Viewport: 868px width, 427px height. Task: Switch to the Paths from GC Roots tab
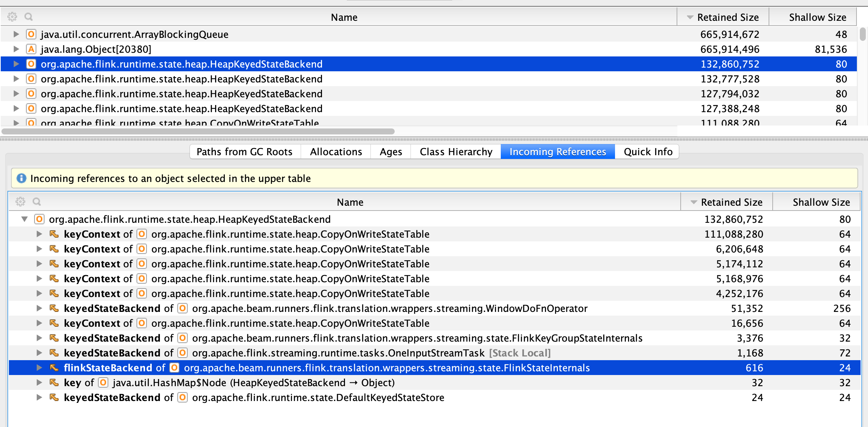click(x=244, y=151)
